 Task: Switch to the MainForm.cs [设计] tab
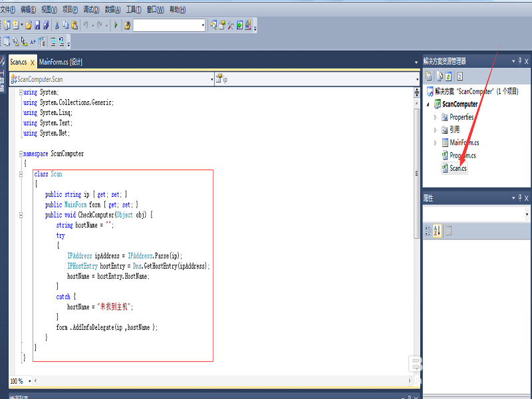point(61,62)
